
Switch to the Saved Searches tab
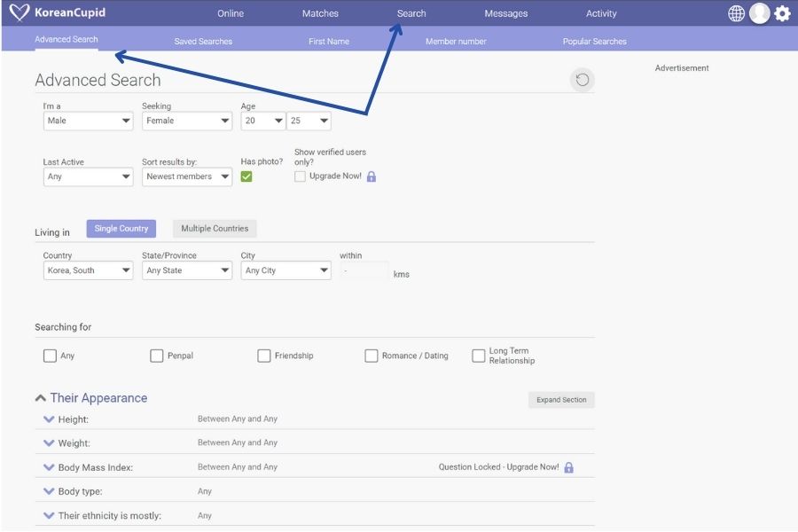pyautogui.click(x=203, y=42)
